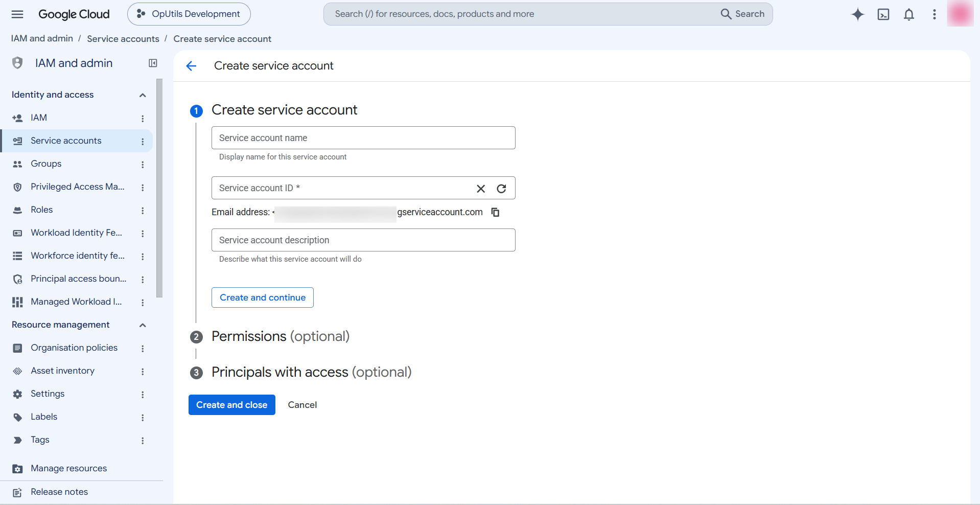Open more options for Roles item
The height and width of the screenshot is (505, 980).
click(x=143, y=211)
